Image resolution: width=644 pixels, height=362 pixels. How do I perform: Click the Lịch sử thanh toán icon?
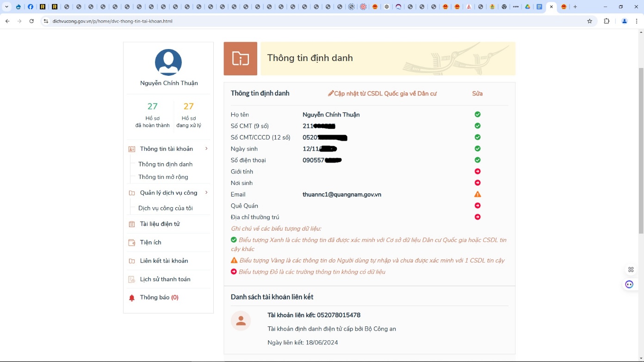[x=132, y=279]
